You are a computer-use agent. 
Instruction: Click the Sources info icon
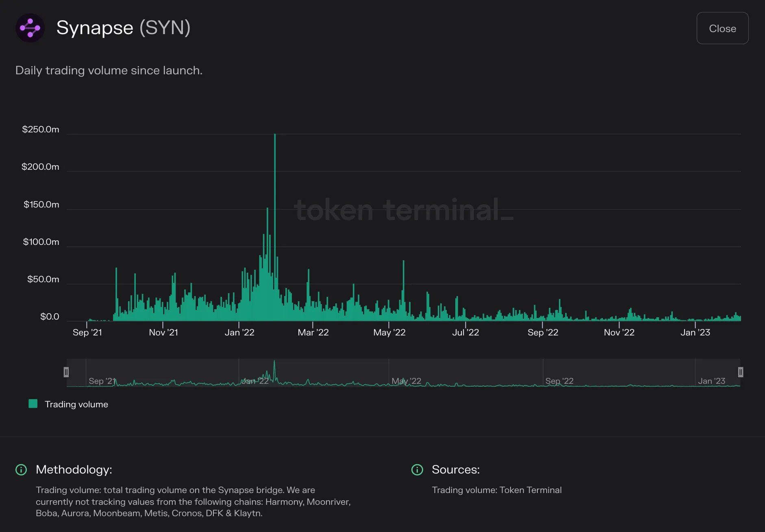click(417, 470)
